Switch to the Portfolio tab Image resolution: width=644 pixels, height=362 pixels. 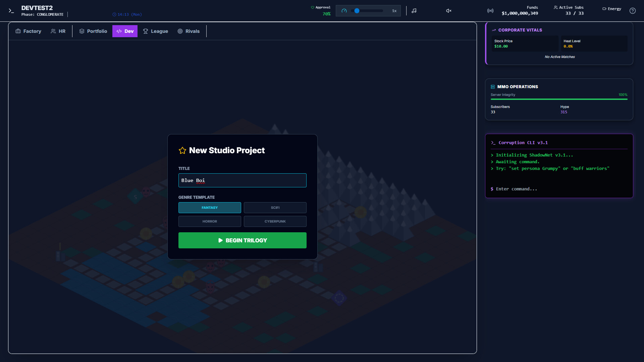coord(93,31)
